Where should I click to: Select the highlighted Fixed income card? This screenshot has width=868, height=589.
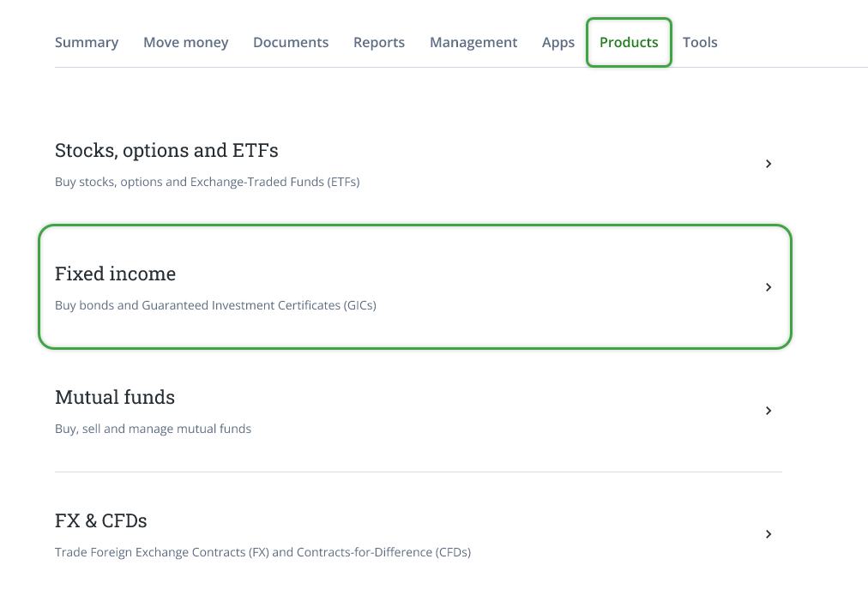click(415, 286)
